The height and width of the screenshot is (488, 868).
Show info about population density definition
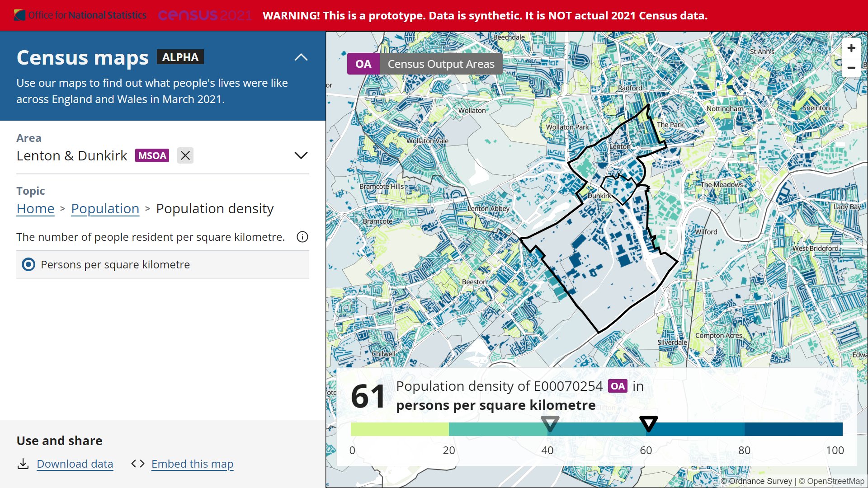pyautogui.click(x=302, y=237)
